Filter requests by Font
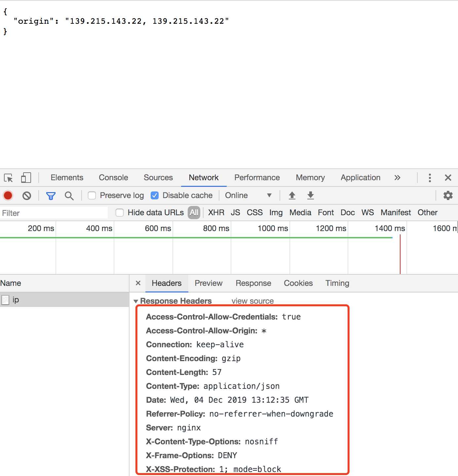Image resolution: width=458 pixels, height=476 pixels. pyautogui.click(x=326, y=213)
